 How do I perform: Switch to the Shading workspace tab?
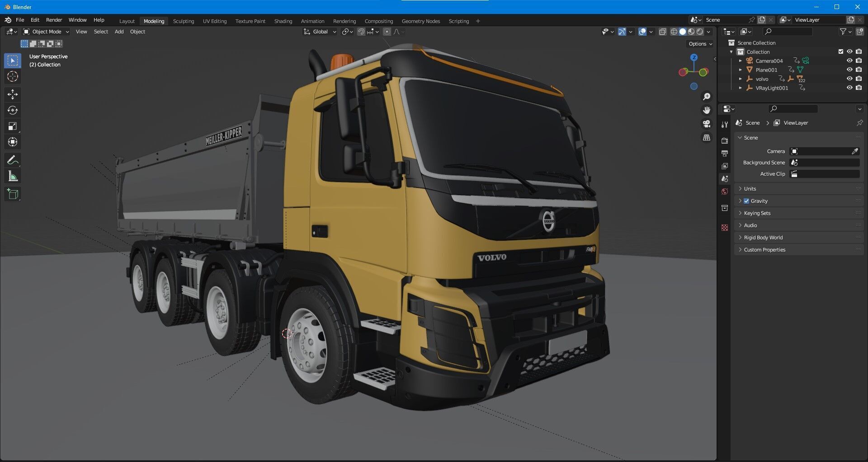pyautogui.click(x=283, y=21)
